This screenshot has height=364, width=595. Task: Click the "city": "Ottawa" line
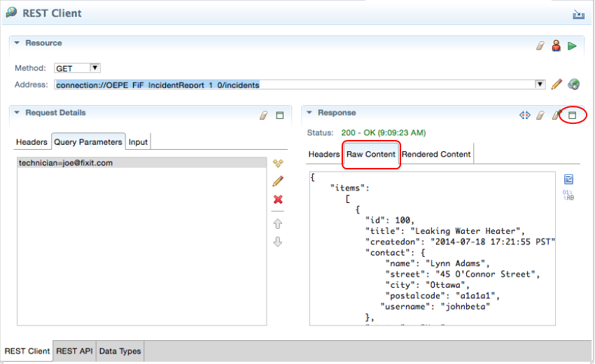pyautogui.click(x=427, y=285)
